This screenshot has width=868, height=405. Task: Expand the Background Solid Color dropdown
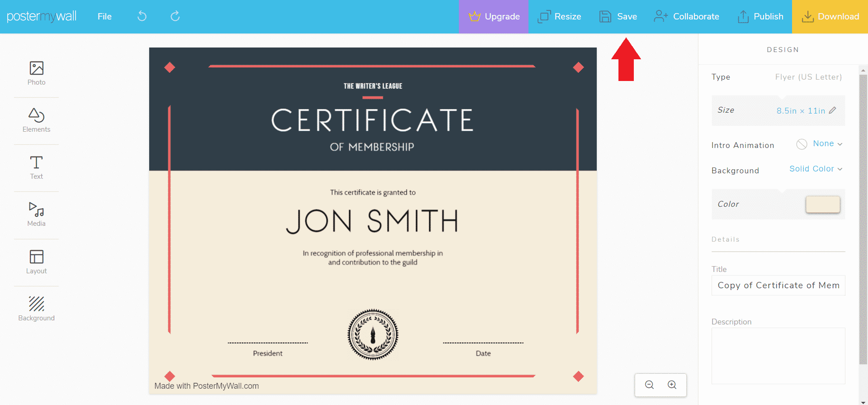816,169
